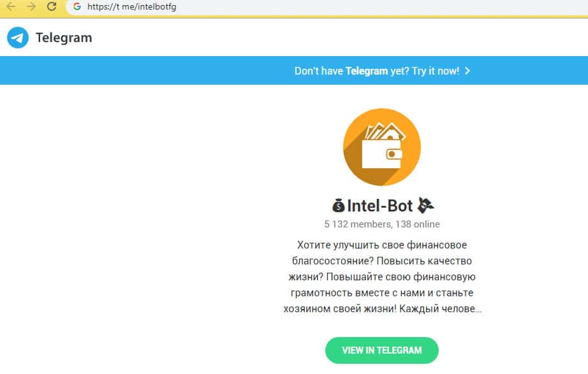Screen dimensions: 588x374
Task: Click the money bag emoji before Intel-Bot
Action: (338, 206)
